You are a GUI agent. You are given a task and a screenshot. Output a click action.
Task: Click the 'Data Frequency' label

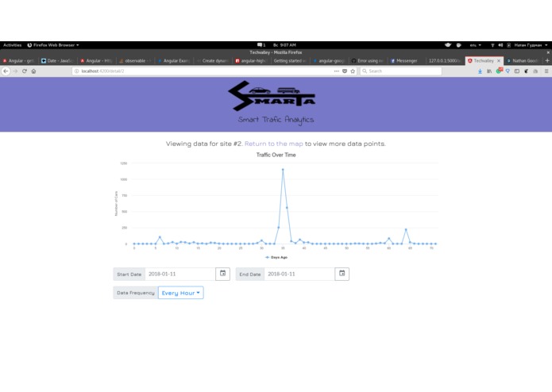pyautogui.click(x=136, y=293)
